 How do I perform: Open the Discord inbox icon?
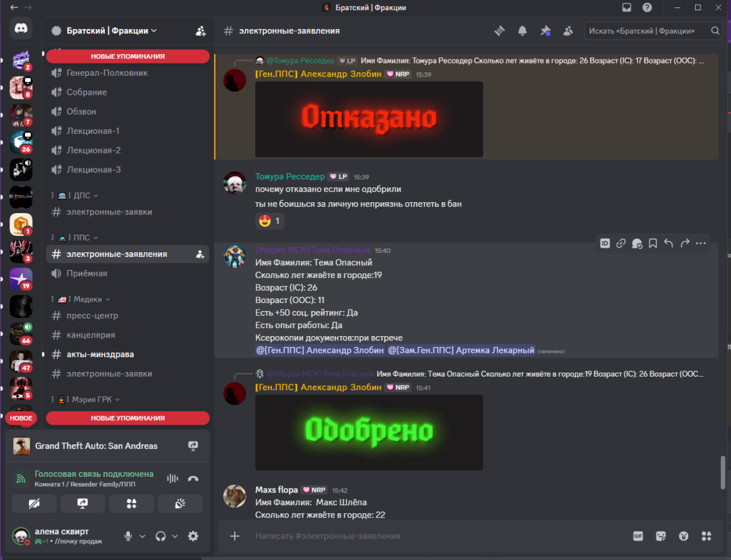pyautogui.click(x=627, y=7)
